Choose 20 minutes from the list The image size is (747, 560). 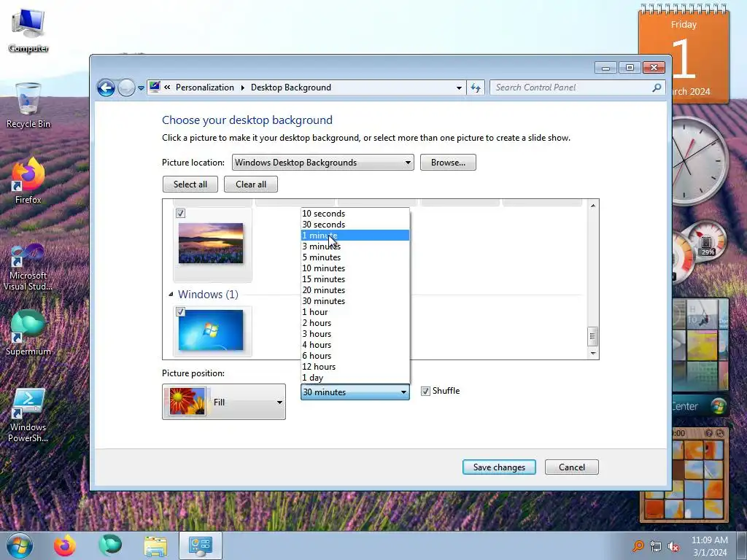[355, 290]
